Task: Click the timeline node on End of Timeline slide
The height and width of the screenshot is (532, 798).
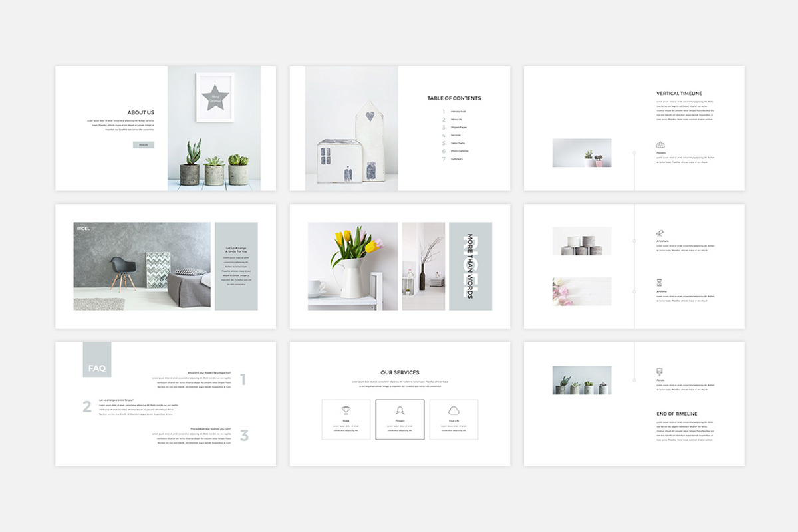Action: 634,380
